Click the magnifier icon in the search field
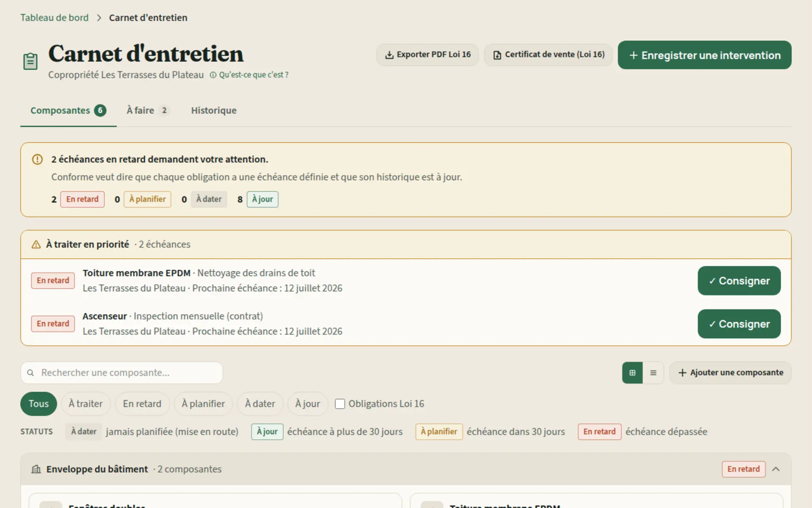812x508 pixels. coord(30,373)
